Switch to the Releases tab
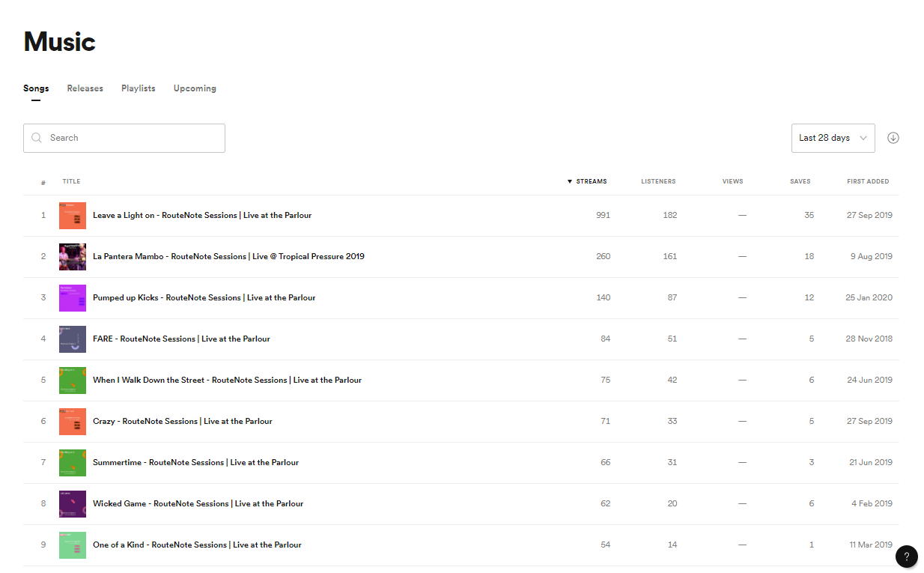The width and height of the screenshot is (924, 573). coord(85,88)
